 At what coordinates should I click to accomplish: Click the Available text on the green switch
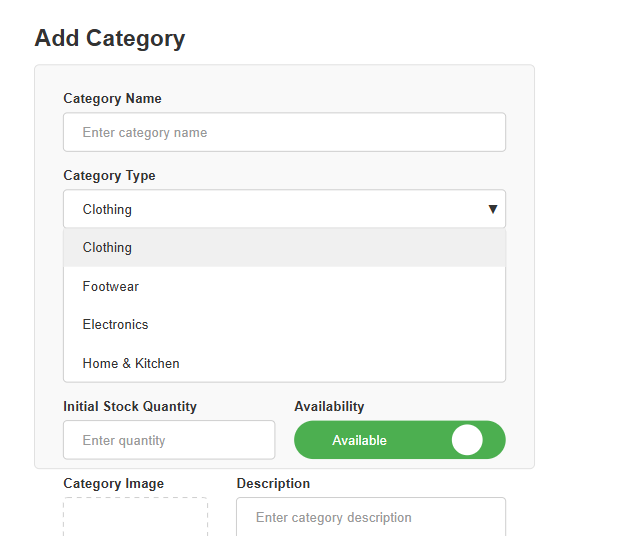pos(359,441)
